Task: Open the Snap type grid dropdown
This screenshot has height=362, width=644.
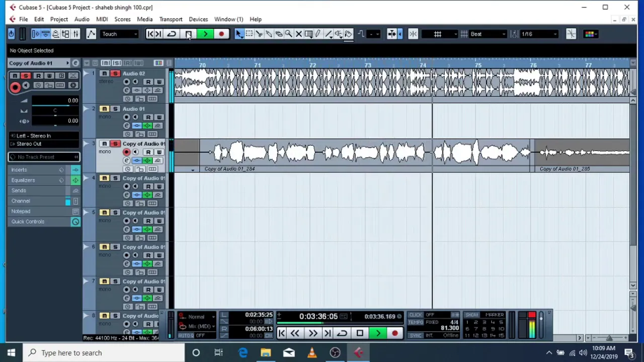Action: click(440, 34)
